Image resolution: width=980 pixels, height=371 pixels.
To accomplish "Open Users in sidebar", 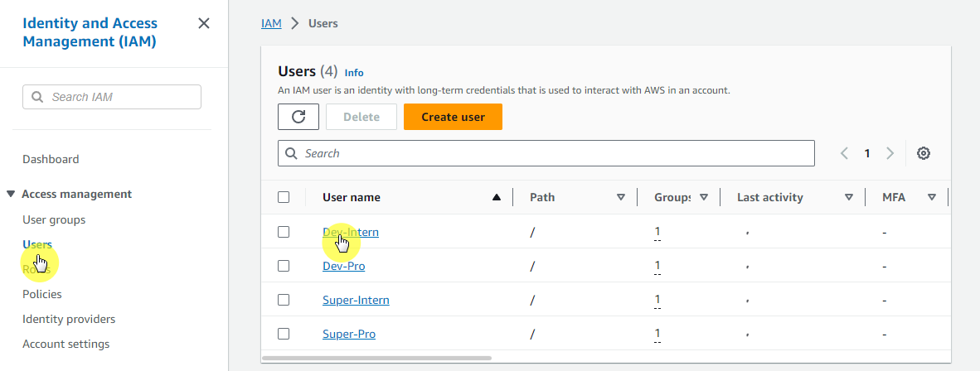I will point(37,244).
